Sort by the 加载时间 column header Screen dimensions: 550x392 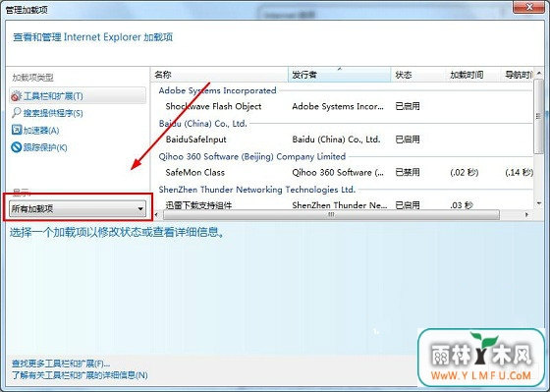pos(473,75)
